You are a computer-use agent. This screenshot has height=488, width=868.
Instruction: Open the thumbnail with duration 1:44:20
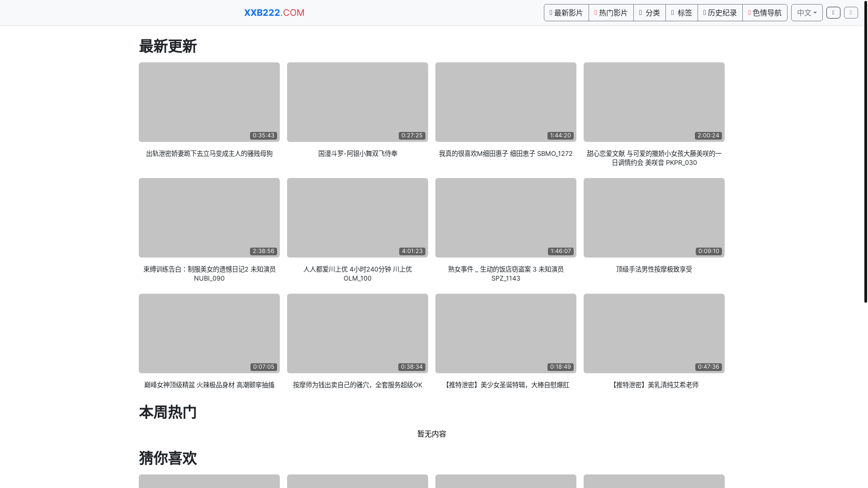point(506,102)
